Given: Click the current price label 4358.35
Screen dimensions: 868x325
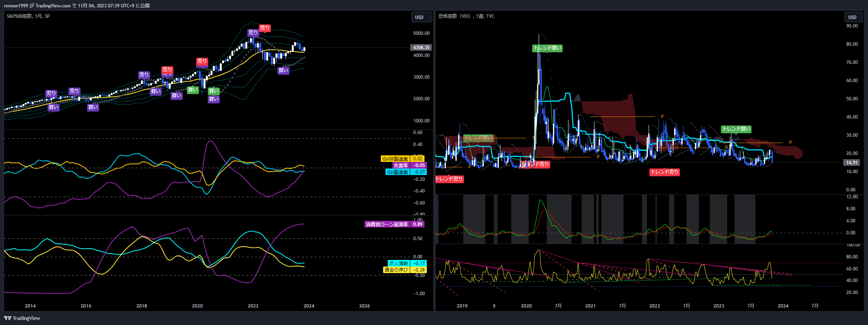Looking at the screenshot, I should (x=421, y=47).
